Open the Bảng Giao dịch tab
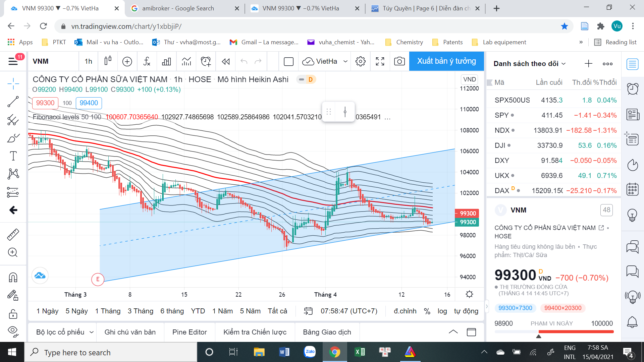 [327, 332]
